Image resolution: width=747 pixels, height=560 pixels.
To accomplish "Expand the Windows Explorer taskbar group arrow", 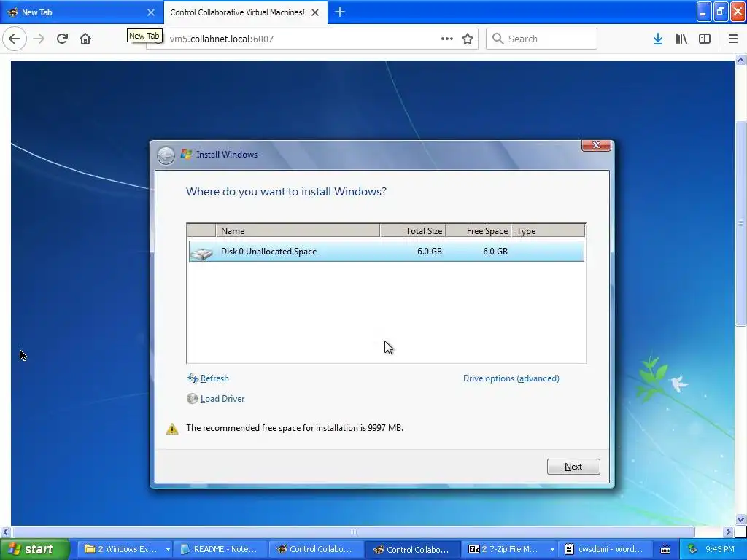I will pyautogui.click(x=168, y=549).
